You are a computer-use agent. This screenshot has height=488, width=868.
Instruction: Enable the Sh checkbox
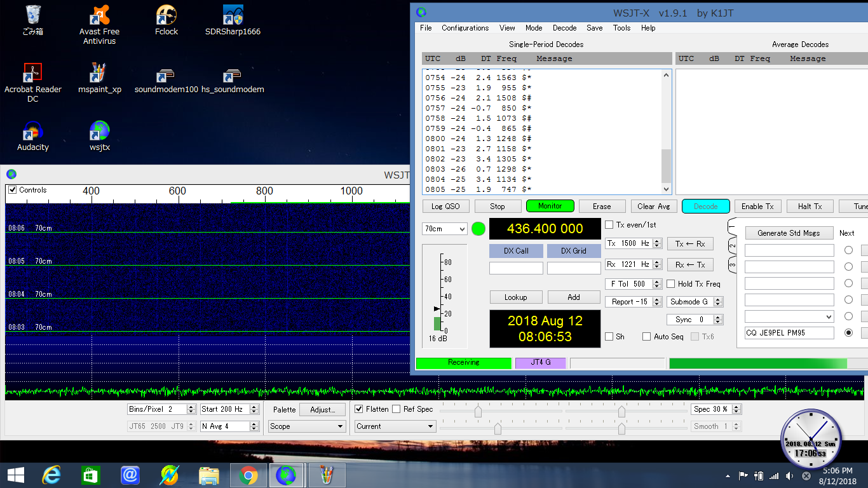pos(609,337)
